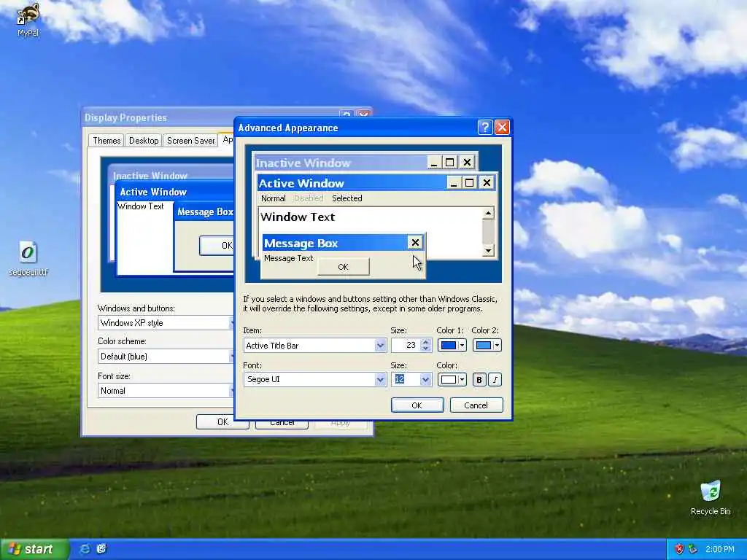This screenshot has width=747, height=560.
Task: Click Cancel in Advanced Appearance dialog
Action: (476, 405)
